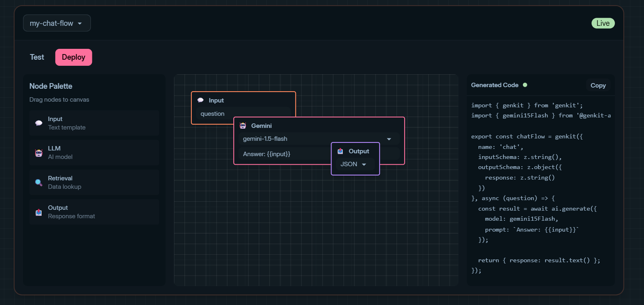This screenshot has height=305, width=644.
Task: Open the my-chat-flow dropdown
Action: click(x=57, y=23)
